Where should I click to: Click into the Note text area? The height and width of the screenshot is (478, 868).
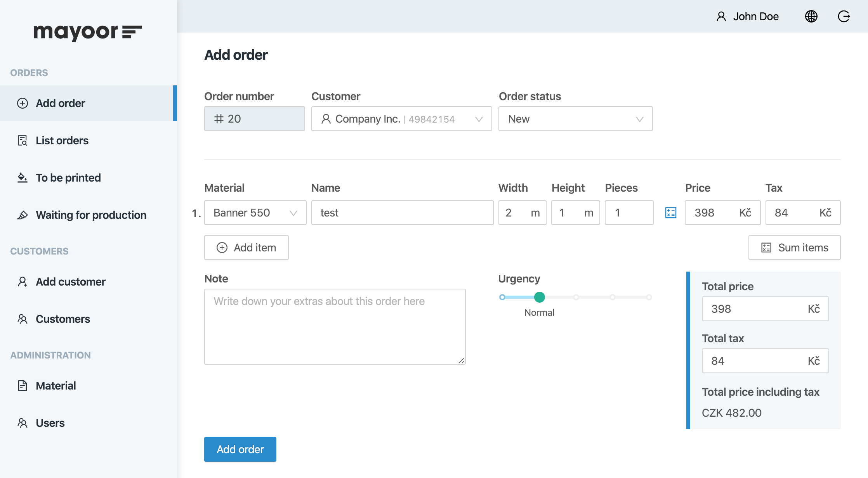(335, 326)
